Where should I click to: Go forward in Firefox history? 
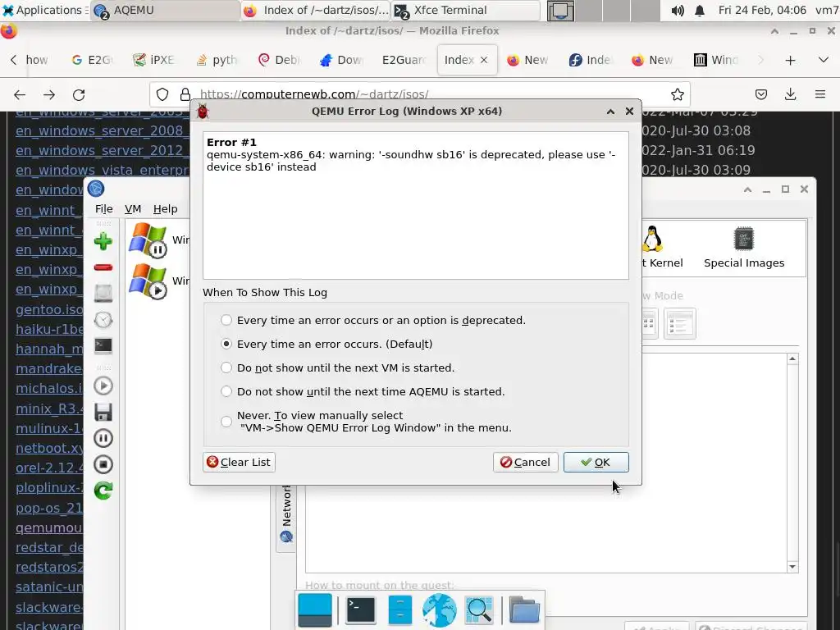[x=49, y=95]
